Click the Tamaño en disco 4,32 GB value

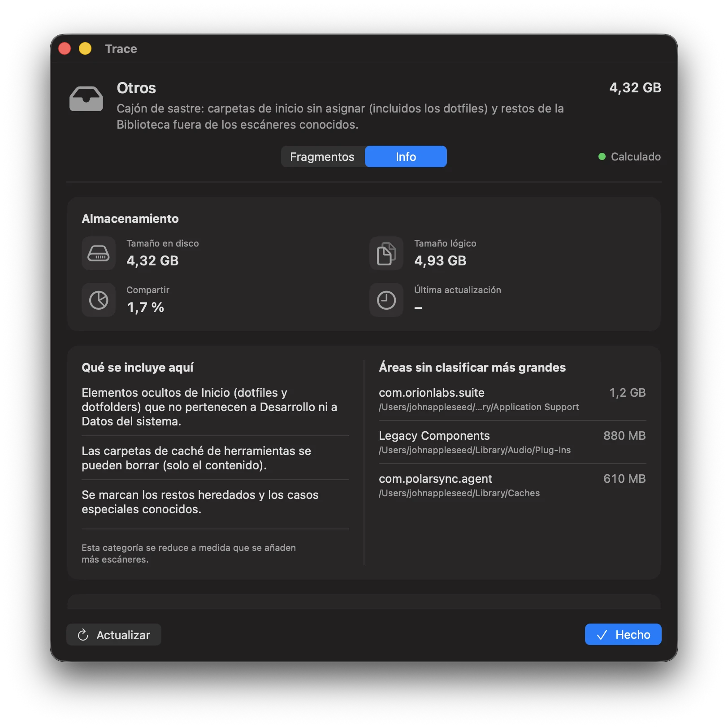152,260
